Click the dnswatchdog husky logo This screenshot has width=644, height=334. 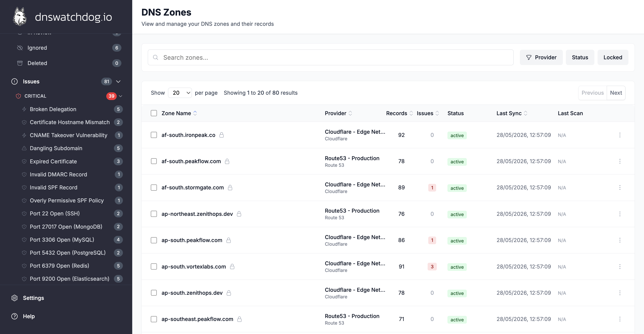[20, 16]
